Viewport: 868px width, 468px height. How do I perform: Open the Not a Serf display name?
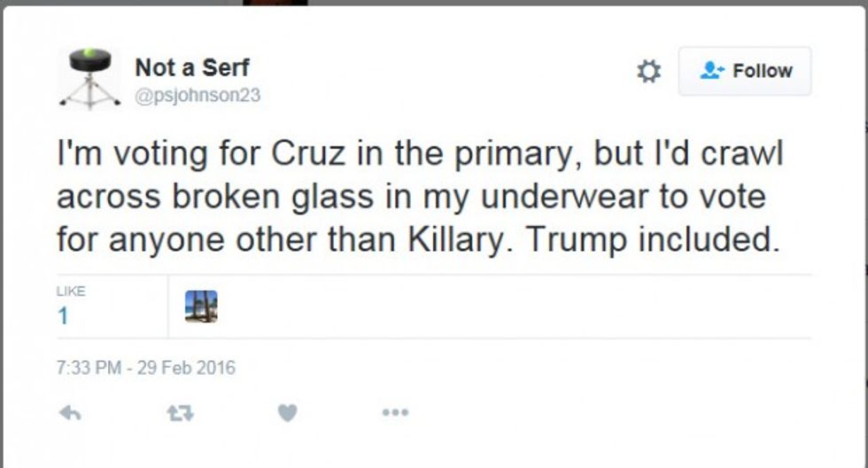click(190, 66)
